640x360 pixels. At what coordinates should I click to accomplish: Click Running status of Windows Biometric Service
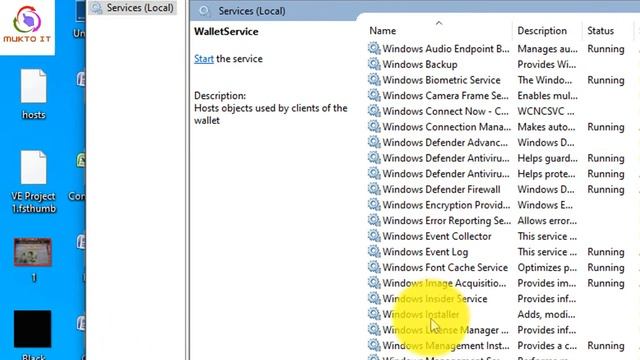click(x=606, y=80)
